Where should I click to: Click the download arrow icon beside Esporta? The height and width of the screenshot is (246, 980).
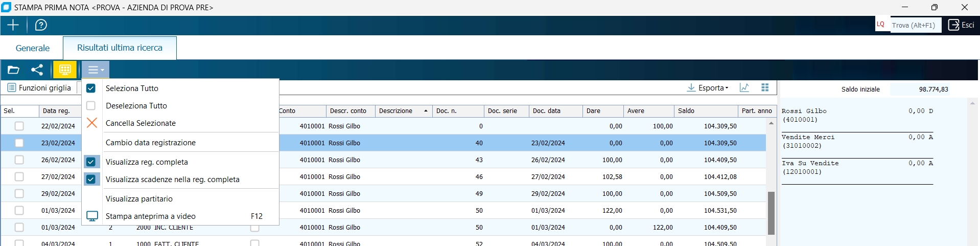[x=691, y=88]
